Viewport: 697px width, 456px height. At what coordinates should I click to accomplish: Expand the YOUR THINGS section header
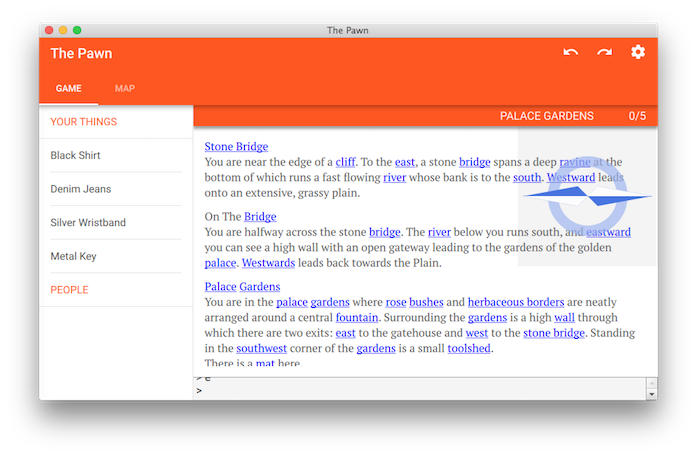point(84,122)
